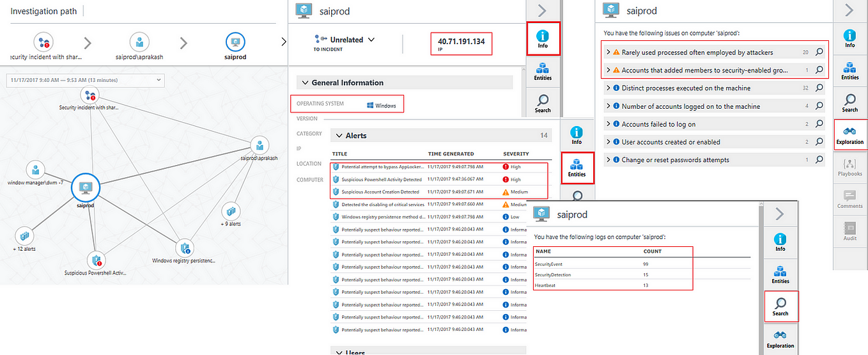The width and height of the screenshot is (868, 355).
Task: Open Info icon in the issues panel sidebar
Action: coord(850,38)
